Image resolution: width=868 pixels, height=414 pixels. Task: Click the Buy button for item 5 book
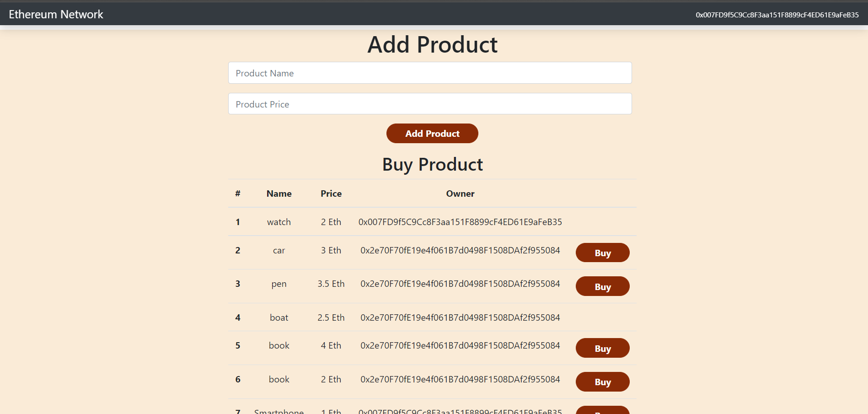[x=602, y=348]
